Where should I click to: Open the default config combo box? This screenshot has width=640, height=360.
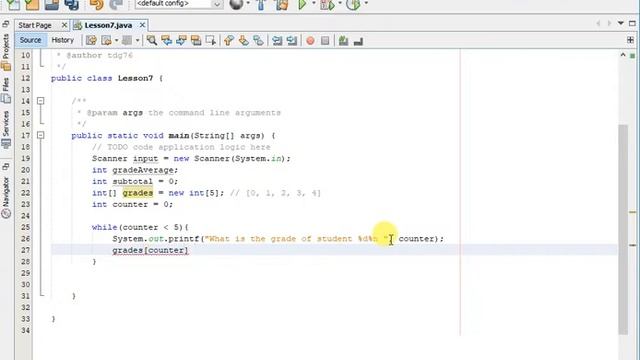click(179, 4)
